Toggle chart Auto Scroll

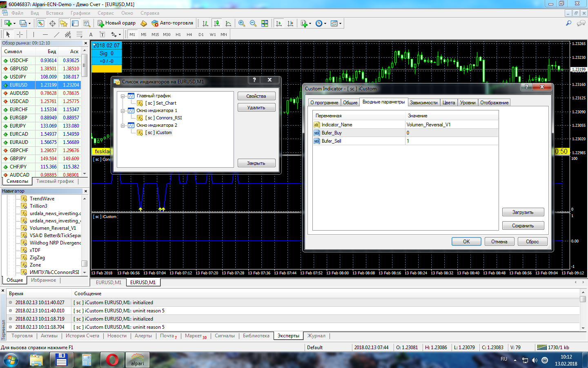[x=279, y=23]
